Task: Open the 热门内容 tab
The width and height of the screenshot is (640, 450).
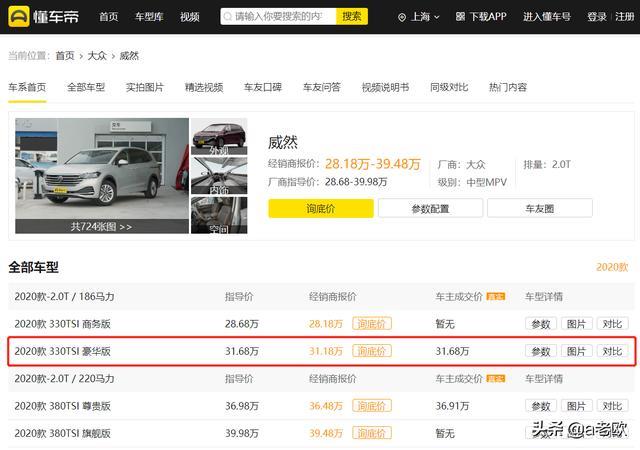Action: [x=508, y=87]
